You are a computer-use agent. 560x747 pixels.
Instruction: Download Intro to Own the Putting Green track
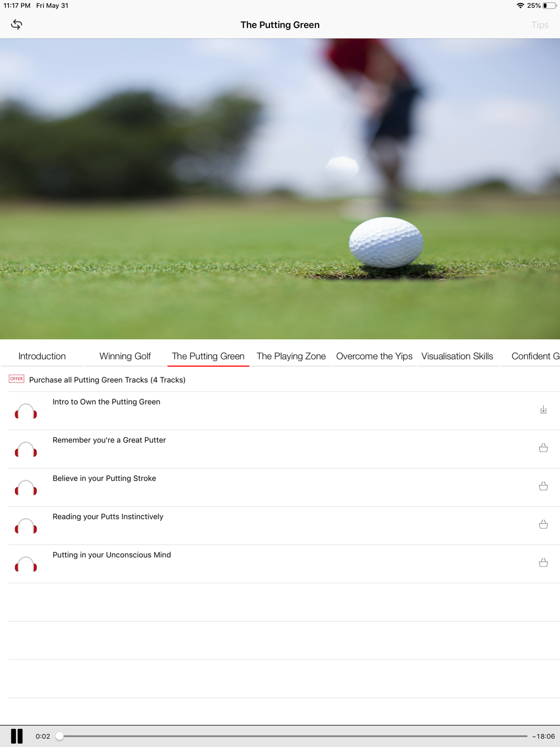tap(543, 410)
